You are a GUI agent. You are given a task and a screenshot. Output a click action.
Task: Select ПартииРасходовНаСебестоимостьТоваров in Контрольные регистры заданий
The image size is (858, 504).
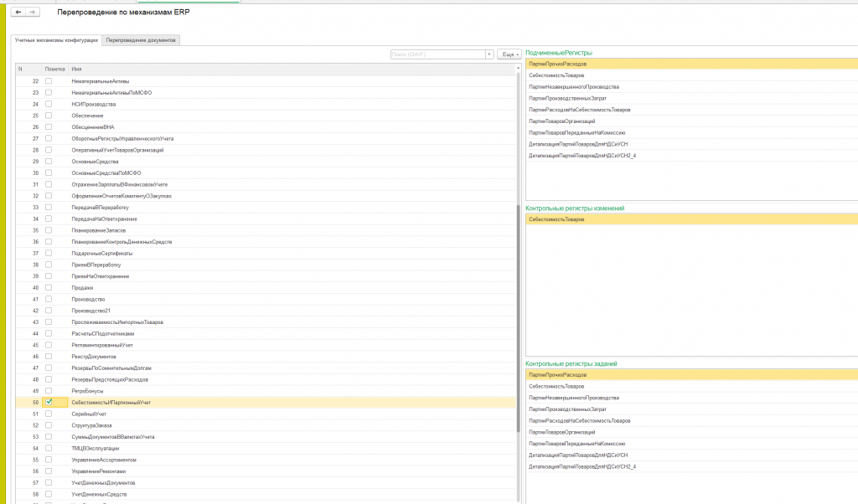pyautogui.click(x=691, y=421)
